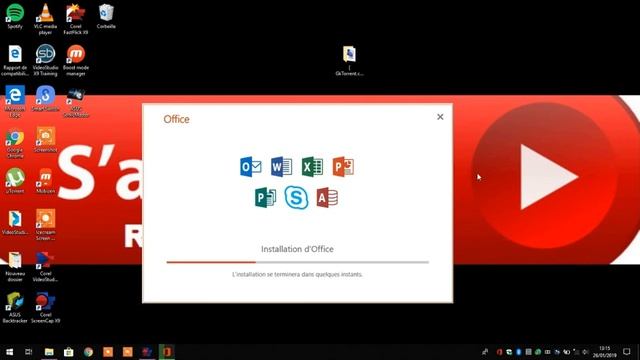Select the VLC media player desktop icon

45,19
